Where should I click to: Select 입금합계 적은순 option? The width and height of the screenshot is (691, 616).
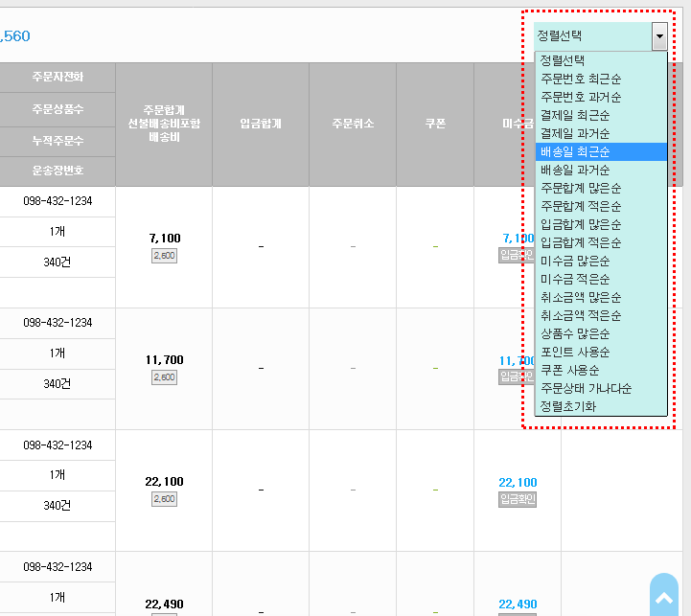[581, 242]
